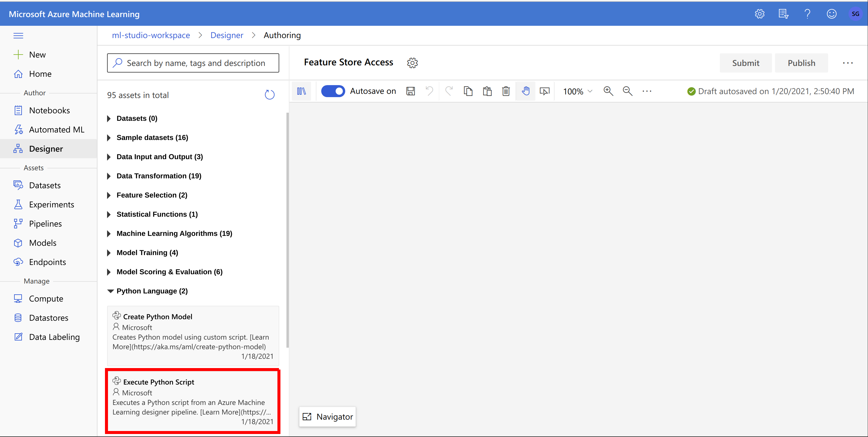Open Automated ML page
Screen dimensions: 868x437
click(49, 129)
